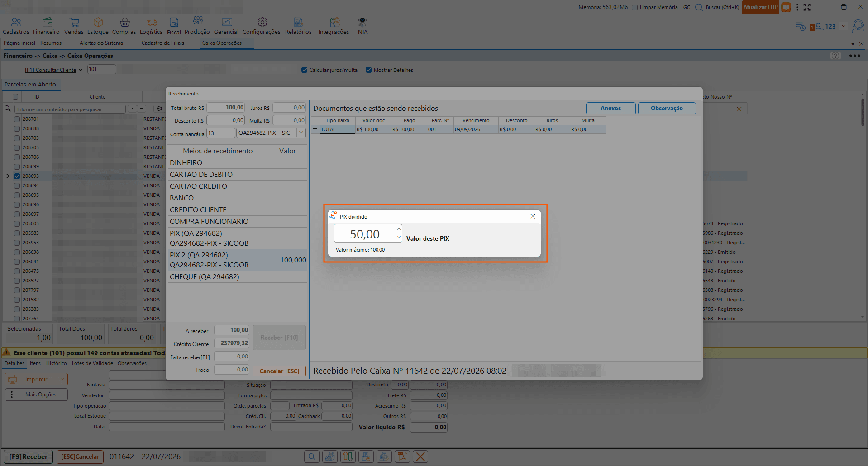Go to next search result arrow
This screenshot has height=466, width=868.
[x=142, y=109]
